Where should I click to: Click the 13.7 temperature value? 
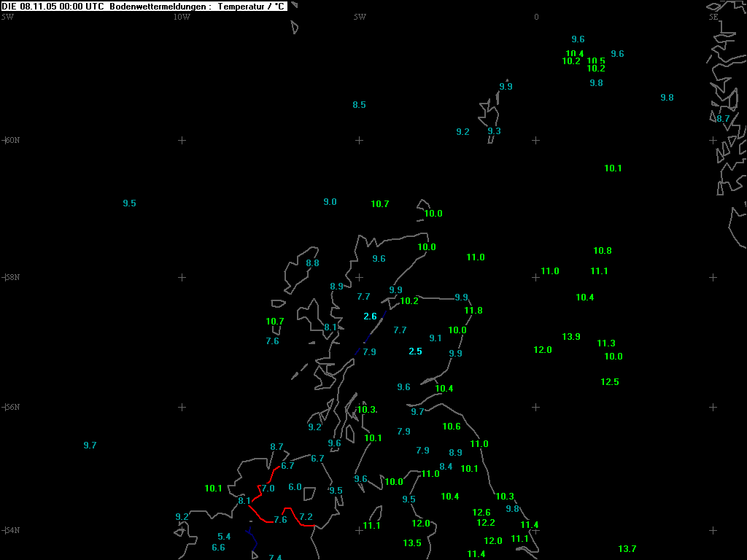point(627,549)
